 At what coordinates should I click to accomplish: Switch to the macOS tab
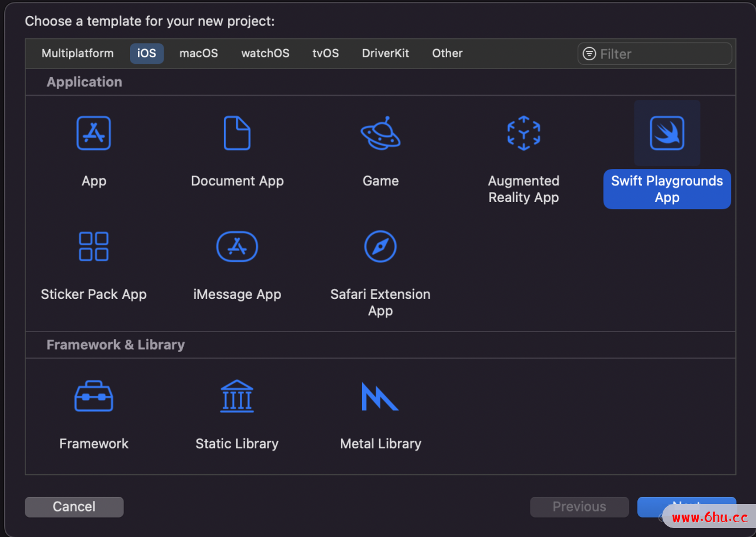point(198,53)
